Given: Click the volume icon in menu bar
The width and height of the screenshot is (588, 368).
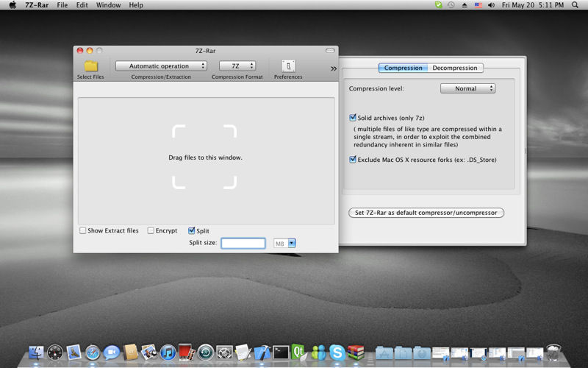Looking at the screenshot, I should (491, 5).
